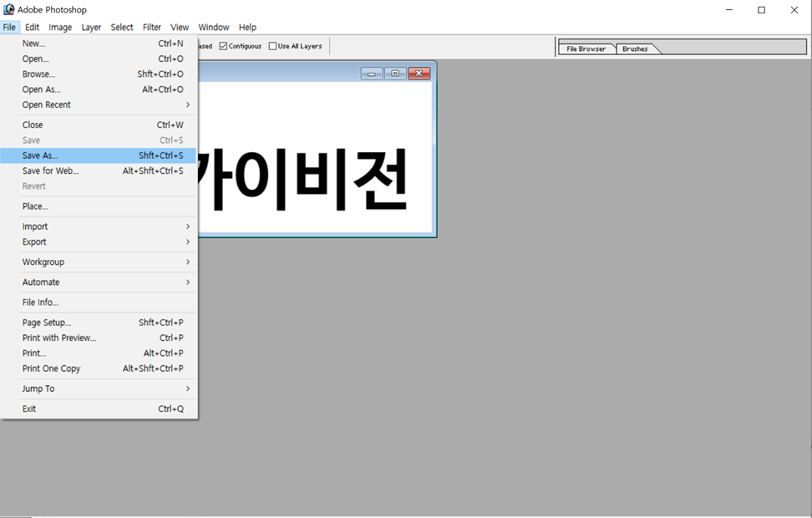Choose New... from the File menu
This screenshot has width=812, height=518.
(x=99, y=43)
